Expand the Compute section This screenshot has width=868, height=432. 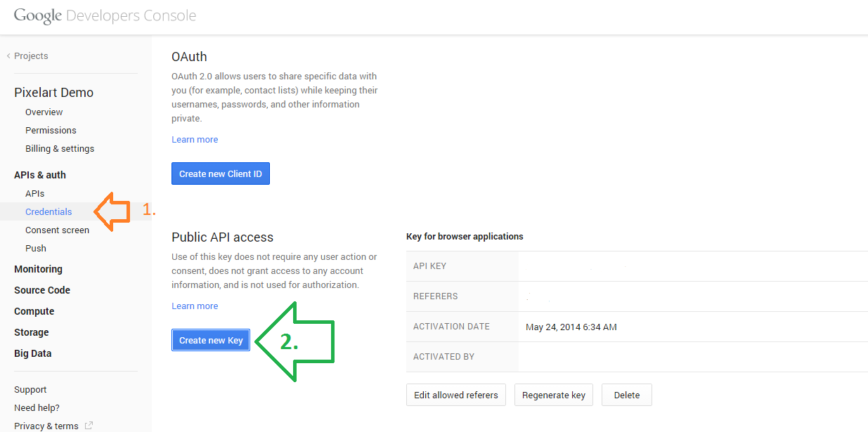pyautogui.click(x=34, y=311)
